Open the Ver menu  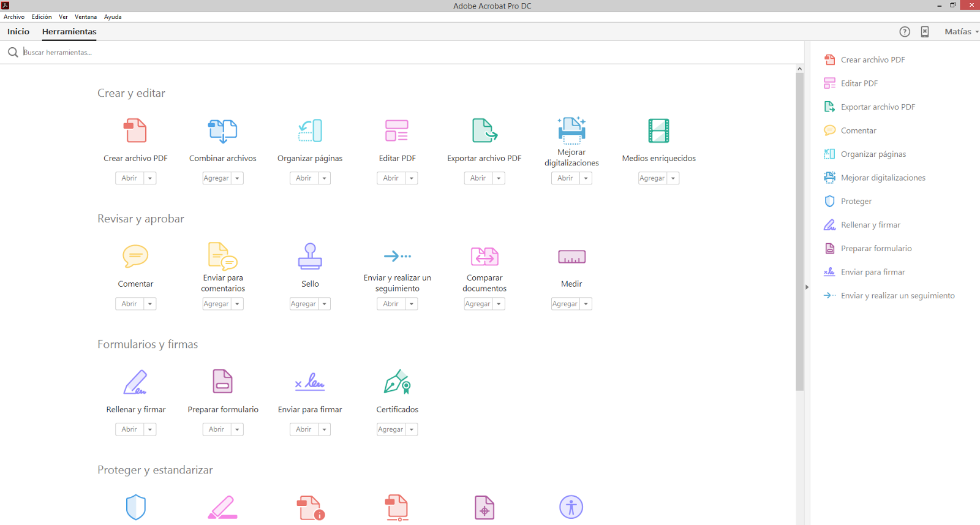click(63, 17)
